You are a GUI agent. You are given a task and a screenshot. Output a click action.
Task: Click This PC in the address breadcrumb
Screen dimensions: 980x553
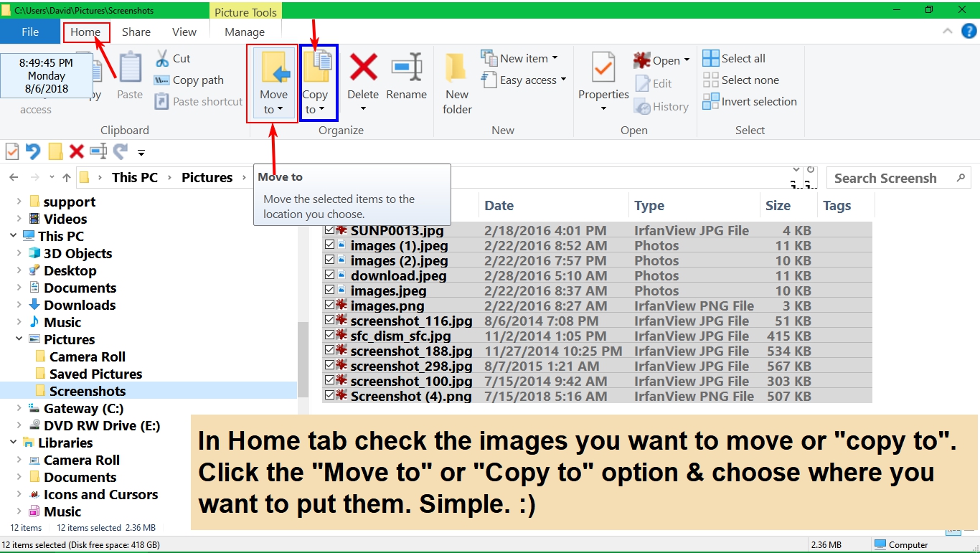(x=135, y=178)
